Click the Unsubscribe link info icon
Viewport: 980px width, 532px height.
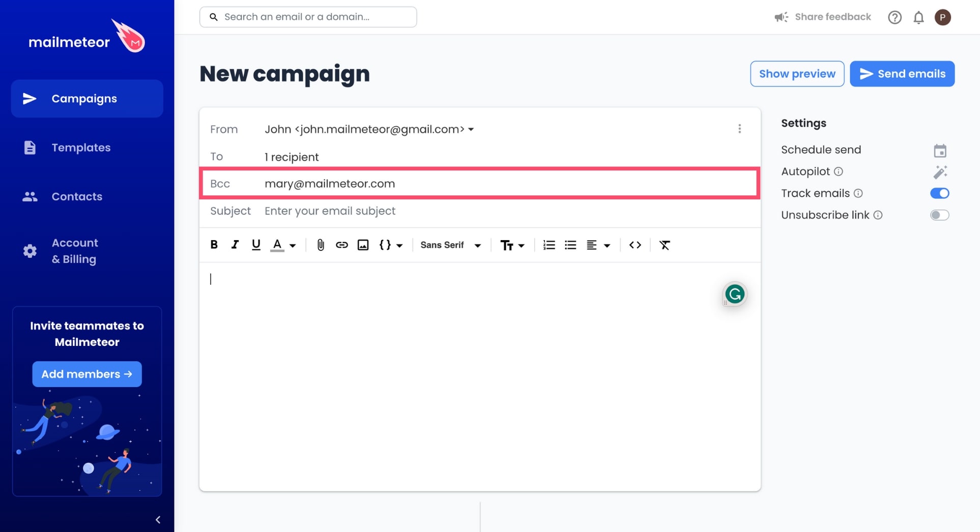click(x=878, y=215)
